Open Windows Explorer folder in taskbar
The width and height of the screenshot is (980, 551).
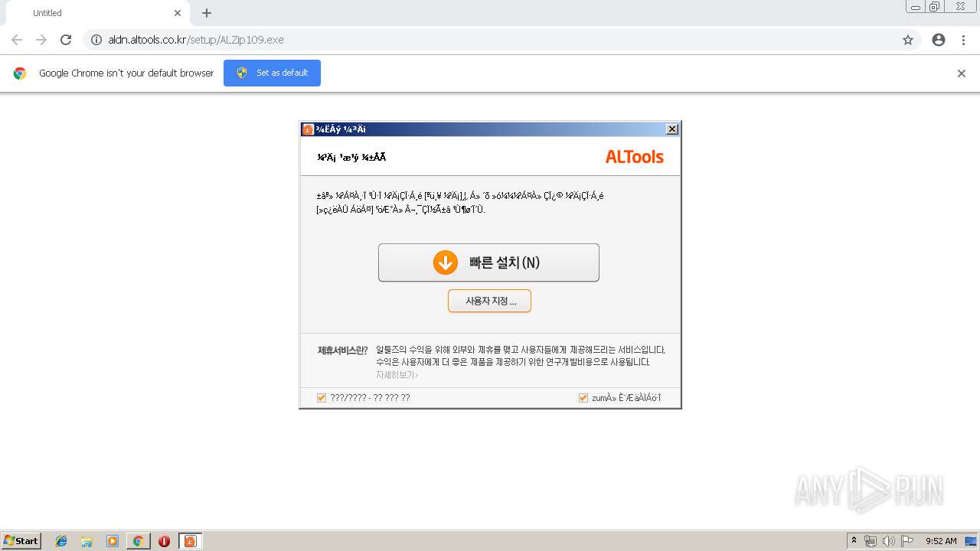[87, 541]
